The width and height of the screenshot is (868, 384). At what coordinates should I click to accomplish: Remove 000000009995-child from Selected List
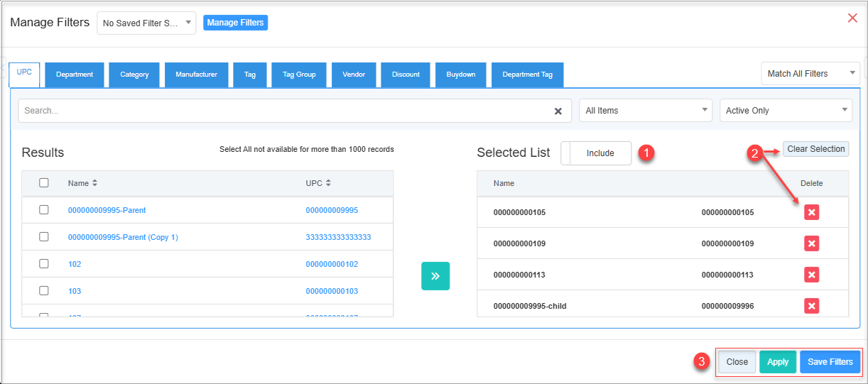coord(811,306)
